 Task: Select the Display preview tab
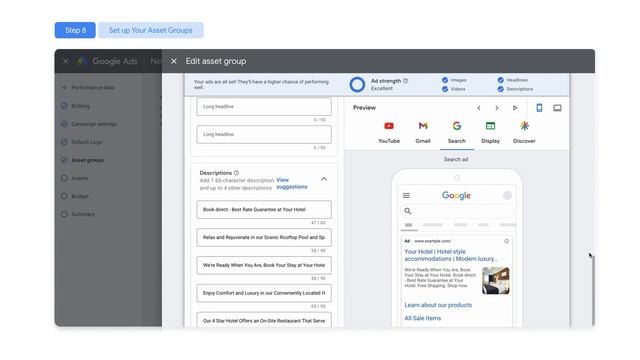tap(490, 132)
